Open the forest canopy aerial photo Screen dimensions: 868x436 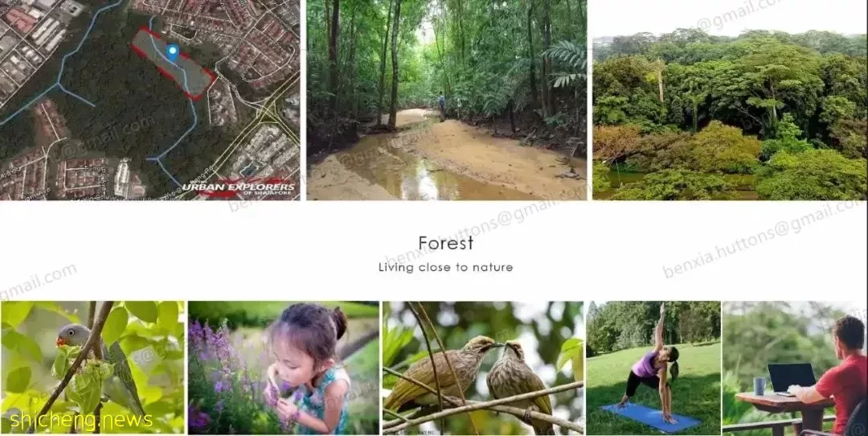point(730,100)
